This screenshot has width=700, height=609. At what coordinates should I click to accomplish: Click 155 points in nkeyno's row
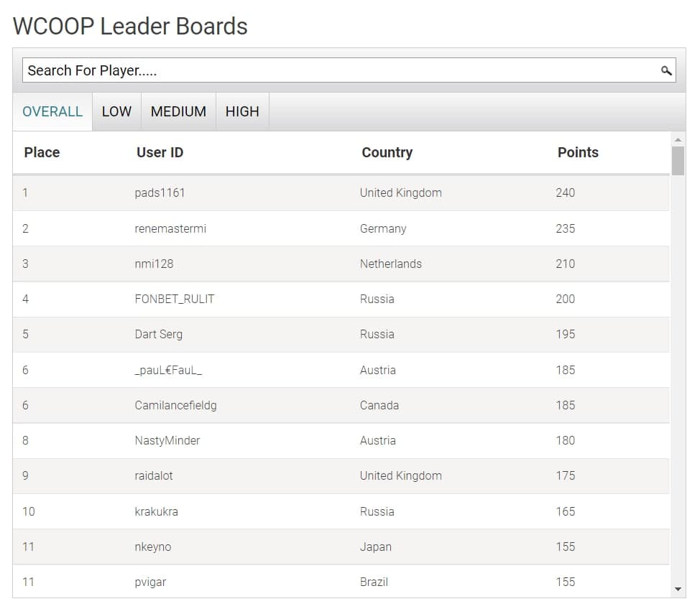pyautogui.click(x=565, y=547)
